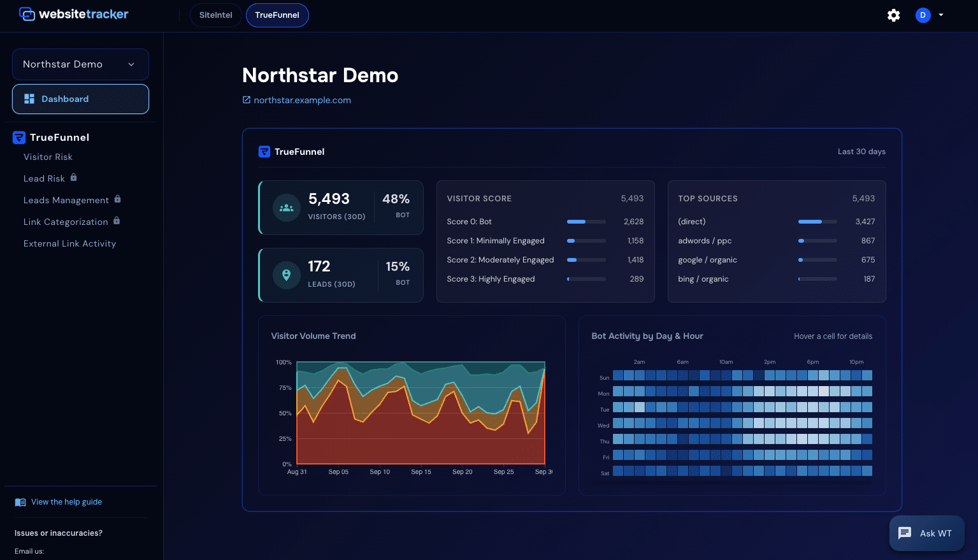Image resolution: width=978 pixels, height=560 pixels.
Task: Click the Last 30 days label
Action: (861, 152)
